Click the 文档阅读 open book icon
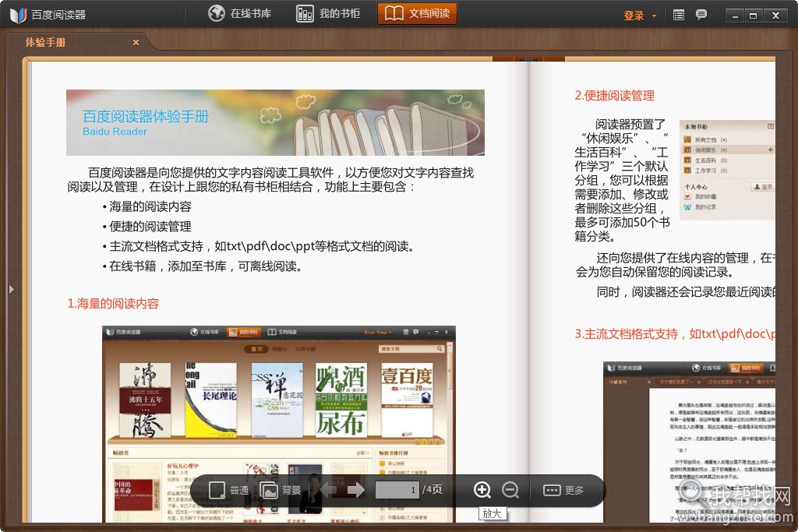This screenshot has width=798, height=532. point(394,13)
